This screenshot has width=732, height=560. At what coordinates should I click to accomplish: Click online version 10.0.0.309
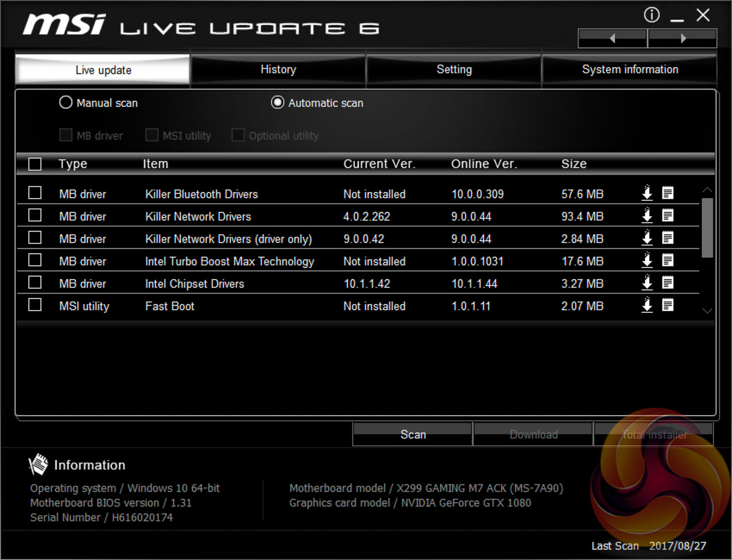click(x=478, y=194)
